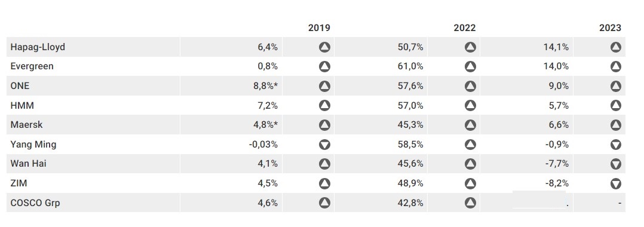
Task: Select the 2019 column header
Action: [319, 28]
